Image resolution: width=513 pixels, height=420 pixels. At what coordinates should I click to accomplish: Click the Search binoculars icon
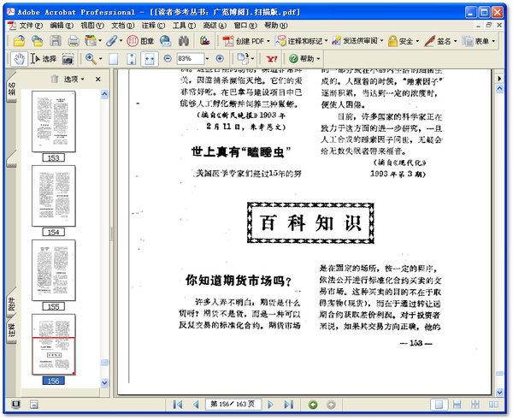point(184,41)
